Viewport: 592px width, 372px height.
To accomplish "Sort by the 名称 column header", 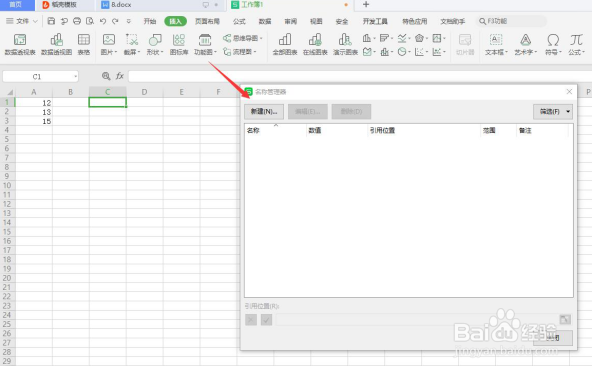I will coord(276,130).
